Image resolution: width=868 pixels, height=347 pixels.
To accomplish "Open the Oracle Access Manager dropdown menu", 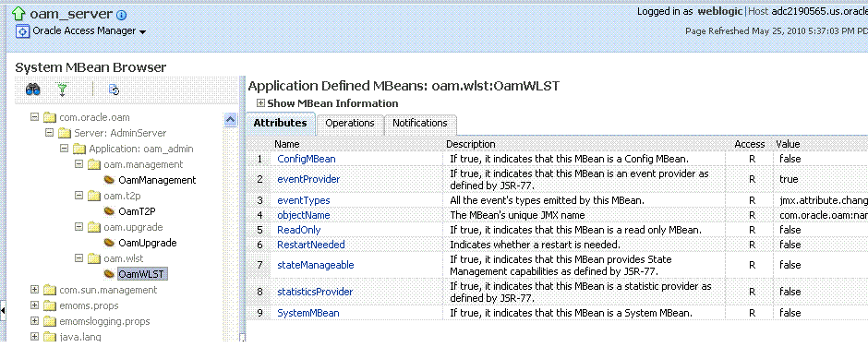I will click(142, 32).
